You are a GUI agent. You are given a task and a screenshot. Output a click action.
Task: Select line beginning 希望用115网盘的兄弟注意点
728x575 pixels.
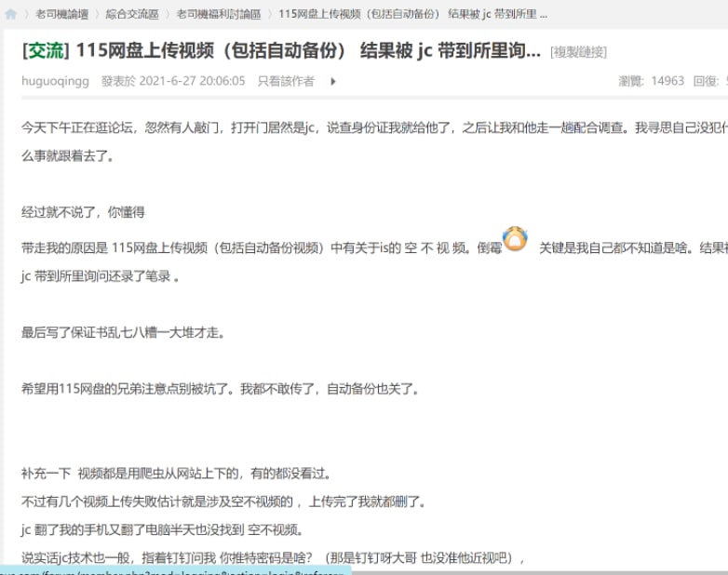[220, 389]
